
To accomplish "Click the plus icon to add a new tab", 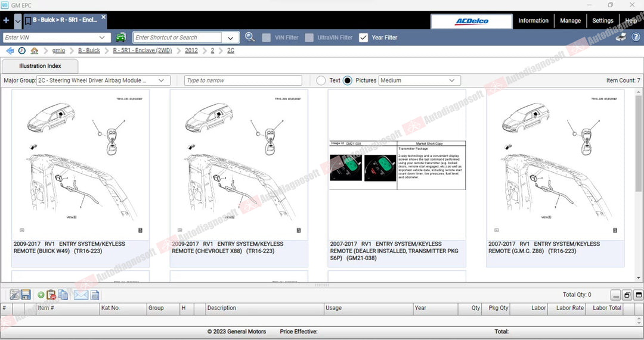I will 6,20.
